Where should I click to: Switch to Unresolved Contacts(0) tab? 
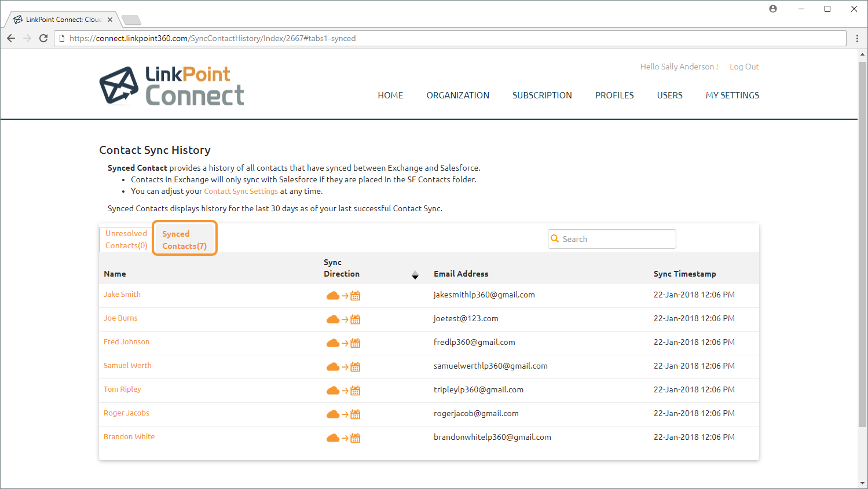pos(126,239)
